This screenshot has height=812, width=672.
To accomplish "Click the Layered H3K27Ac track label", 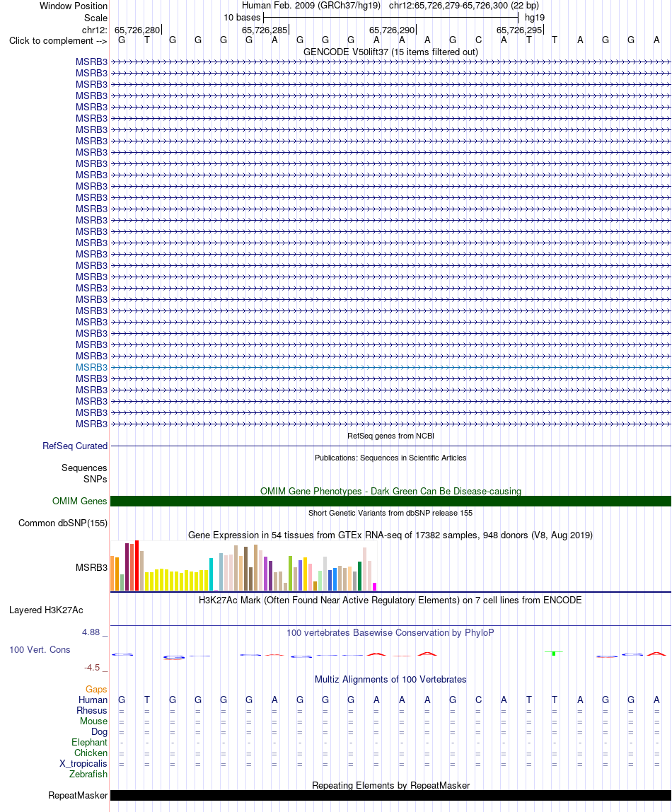I will pos(46,610).
